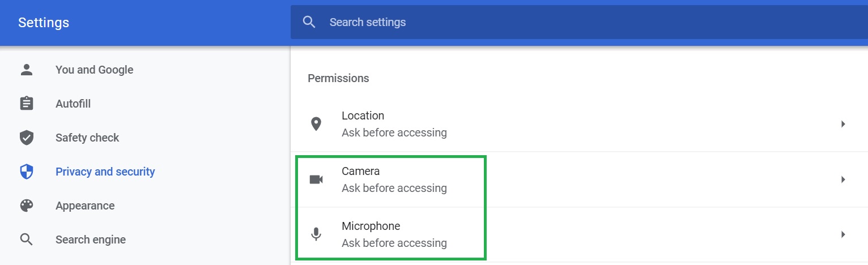The height and width of the screenshot is (265, 868).
Task: Expand Microphone permission arrow
Action: click(x=843, y=234)
